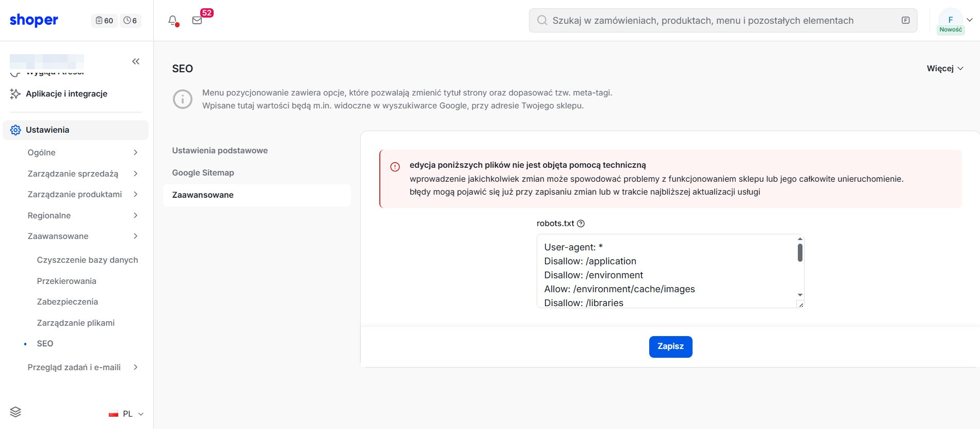Click the robots.txt scrollbar down arrow
This screenshot has height=429, width=980.
tap(800, 295)
